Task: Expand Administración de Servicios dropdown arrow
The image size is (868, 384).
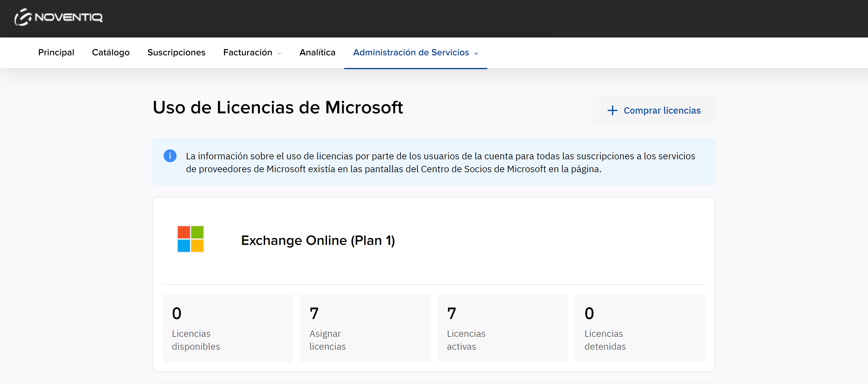Action: tap(476, 54)
